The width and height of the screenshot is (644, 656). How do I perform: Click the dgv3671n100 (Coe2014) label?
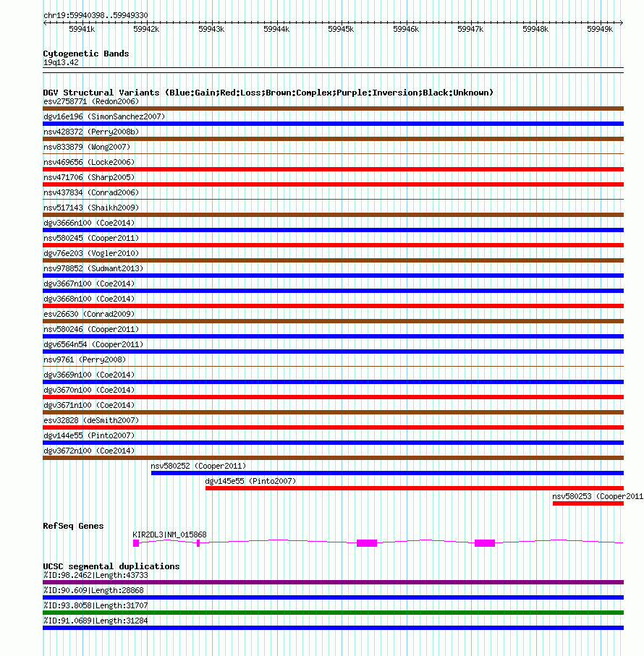[89, 406]
